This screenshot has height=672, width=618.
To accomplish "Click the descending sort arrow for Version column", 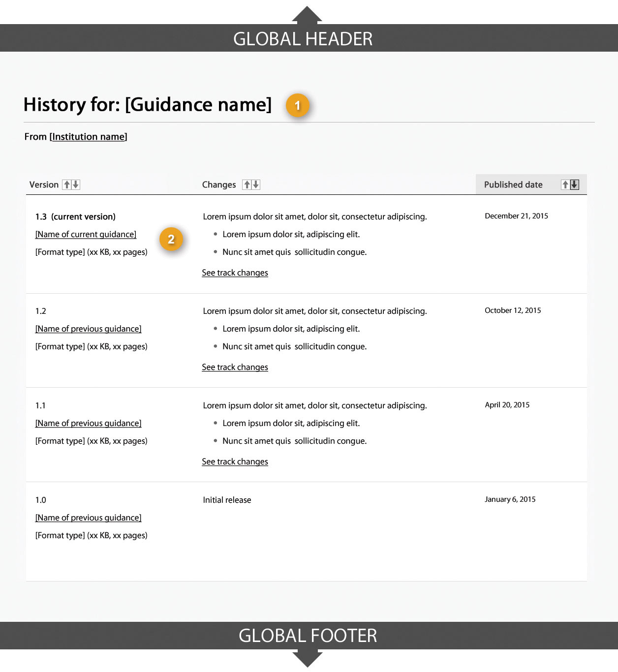I will click(76, 184).
